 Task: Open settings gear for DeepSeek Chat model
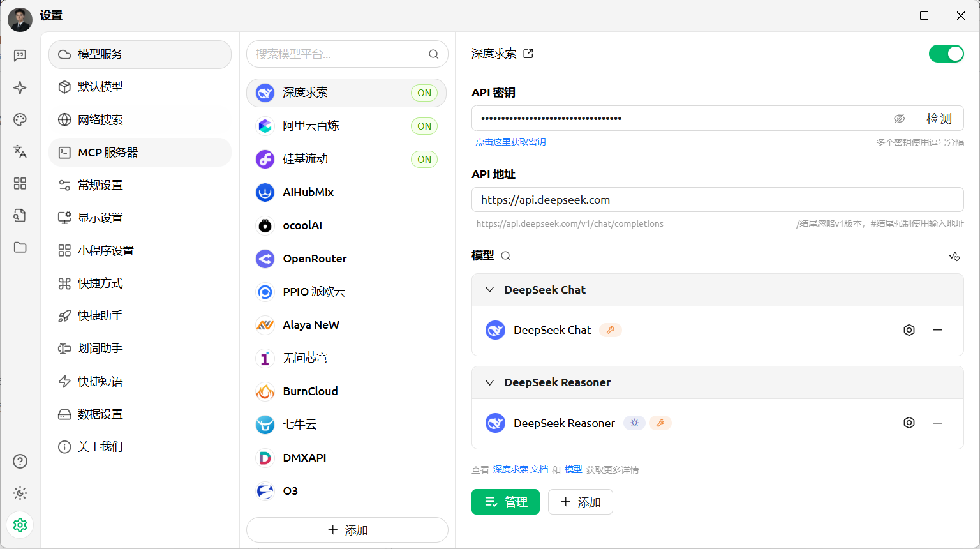coord(909,330)
